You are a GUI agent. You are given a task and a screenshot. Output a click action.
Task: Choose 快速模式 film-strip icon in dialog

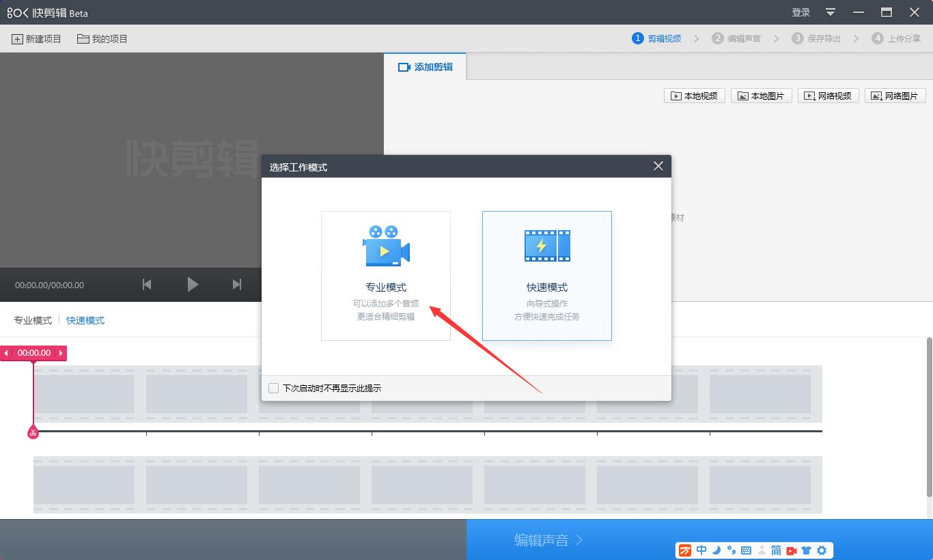pos(547,246)
